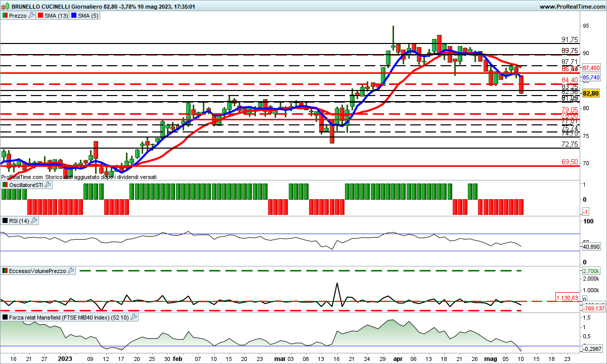Click the 87,71 level label
Viewport: 607px width, 364px height.
coord(570,62)
